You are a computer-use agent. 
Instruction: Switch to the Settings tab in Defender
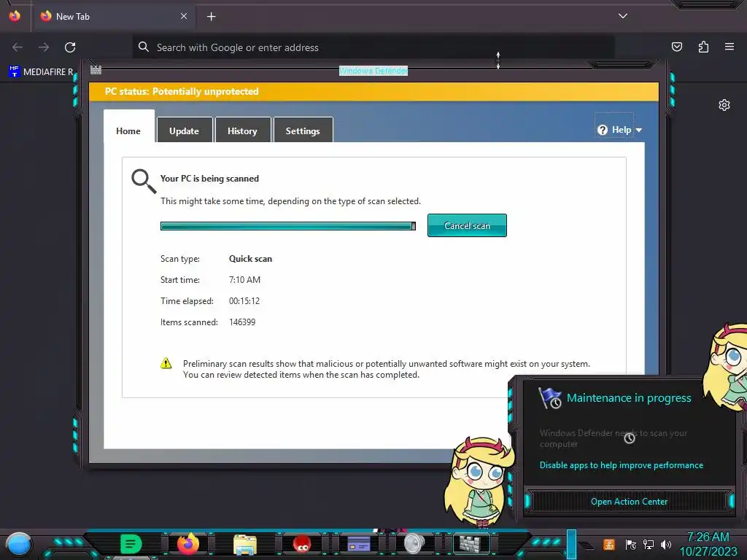click(x=303, y=131)
